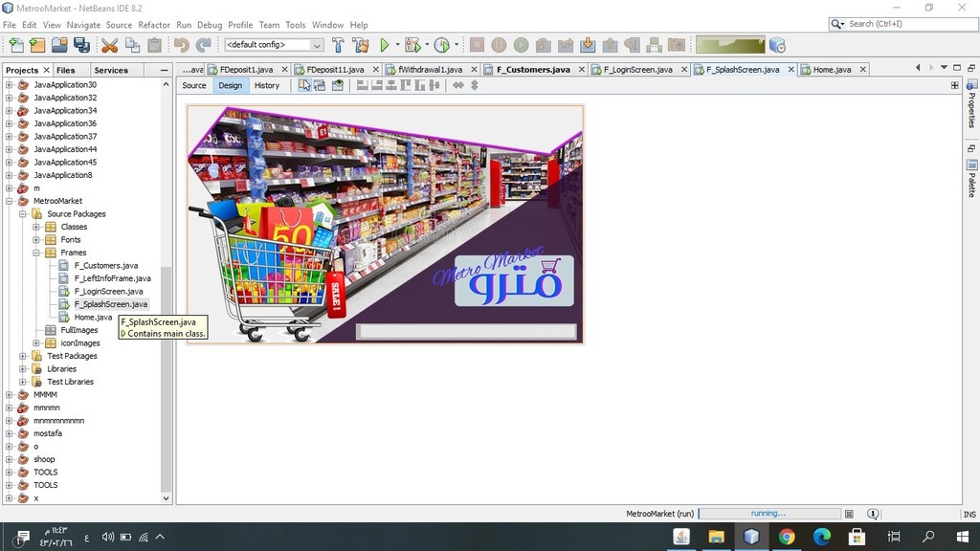Image resolution: width=980 pixels, height=551 pixels.
Task: Click the New File toolbar icon
Action: (x=15, y=45)
